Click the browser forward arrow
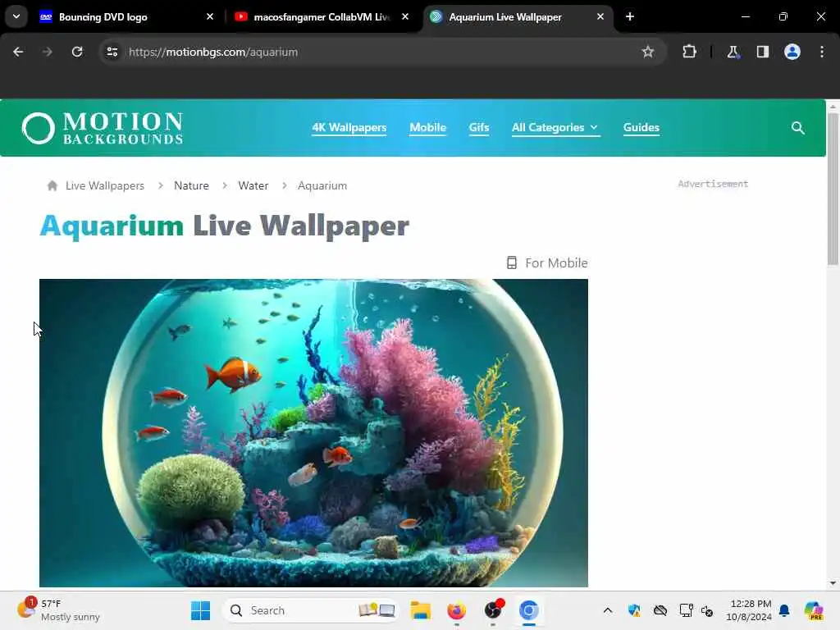Viewport: 840px width, 630px height. tap(48, 52)
